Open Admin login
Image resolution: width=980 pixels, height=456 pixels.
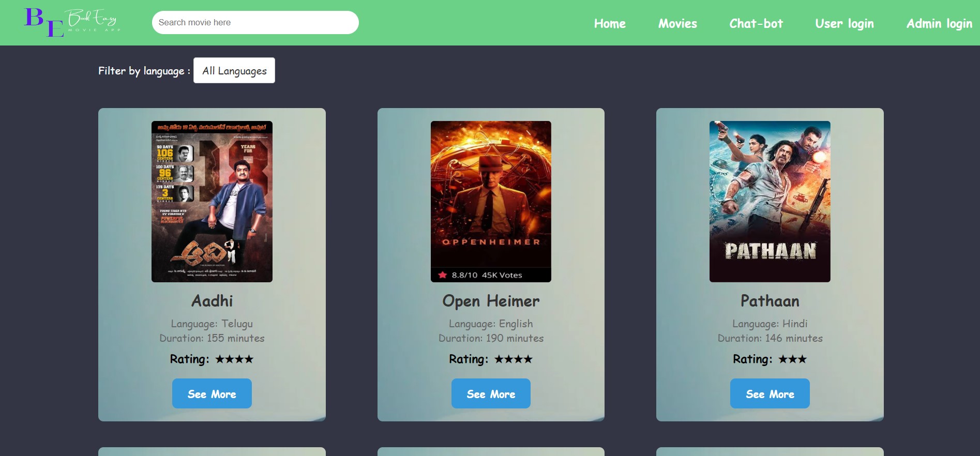click(939, 24)
